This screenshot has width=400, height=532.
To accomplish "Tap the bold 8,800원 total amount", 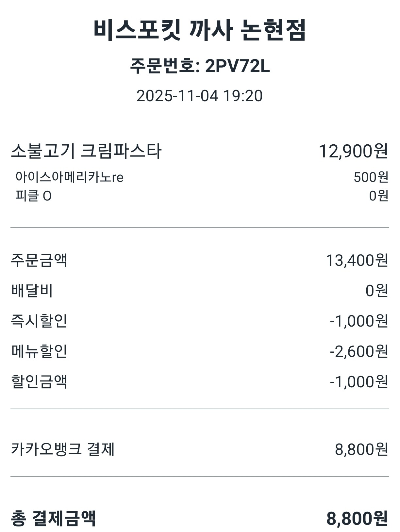I will [x=357, y=518].
